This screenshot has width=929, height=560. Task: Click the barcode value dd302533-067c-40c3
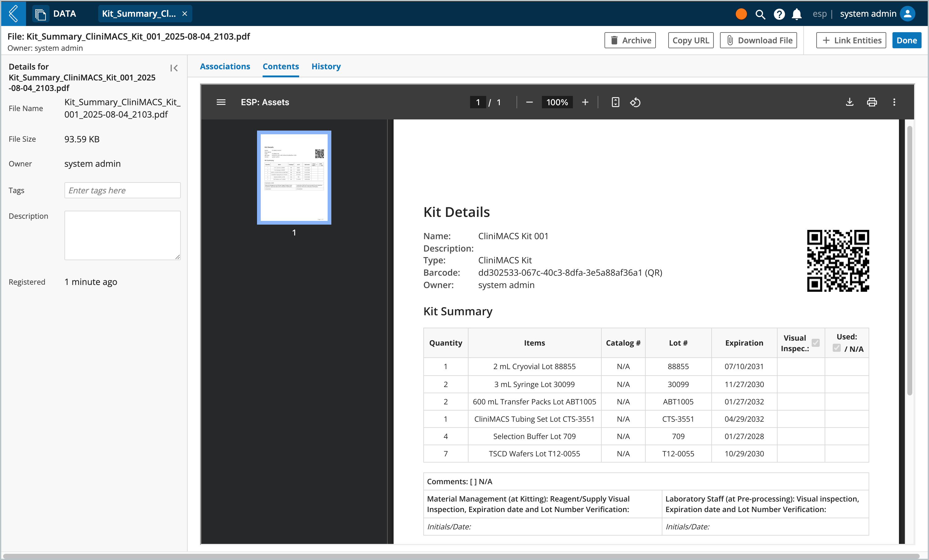click(570, 272)
